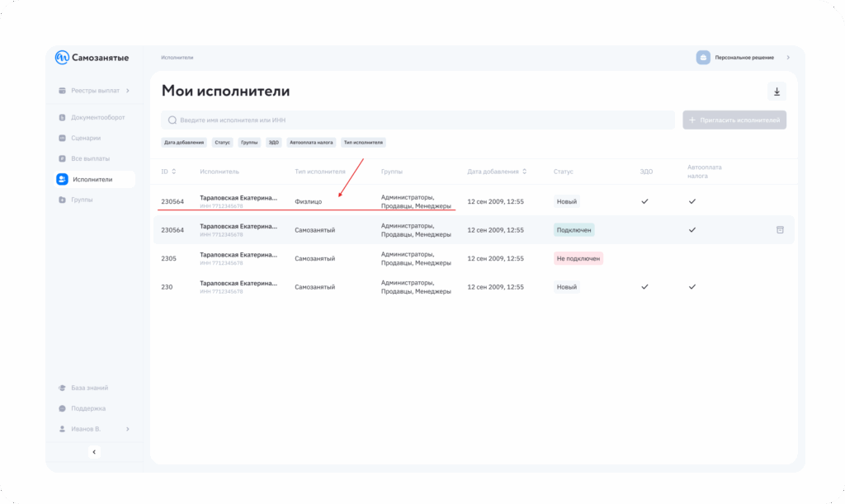Go to Все выплаты section

click(90, 158)
